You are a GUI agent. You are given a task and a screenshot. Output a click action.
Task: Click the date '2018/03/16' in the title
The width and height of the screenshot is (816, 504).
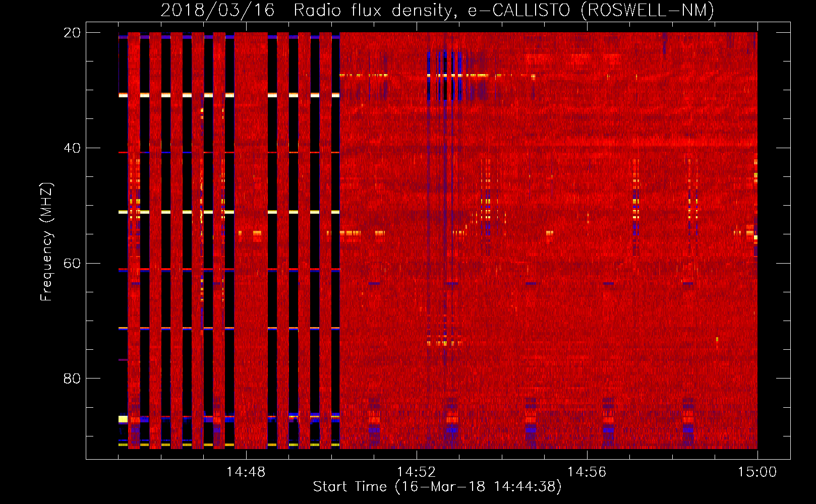click(x=217, y=10)
